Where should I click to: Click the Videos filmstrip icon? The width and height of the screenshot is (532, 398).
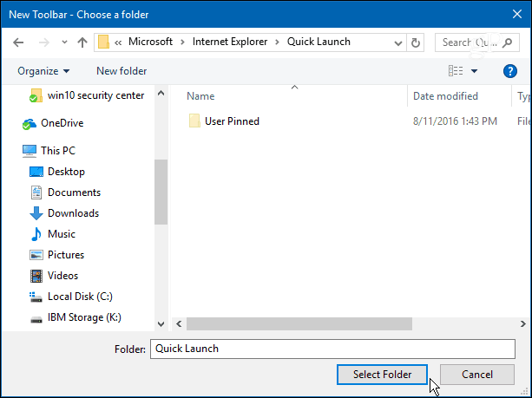click(36, 276)
